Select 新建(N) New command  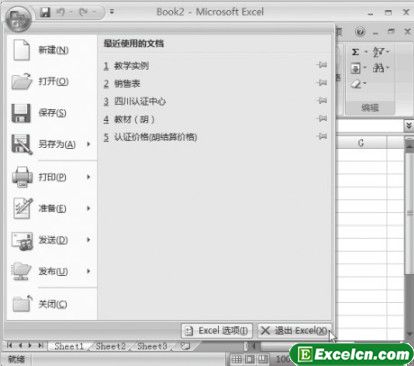click(52, 50)
